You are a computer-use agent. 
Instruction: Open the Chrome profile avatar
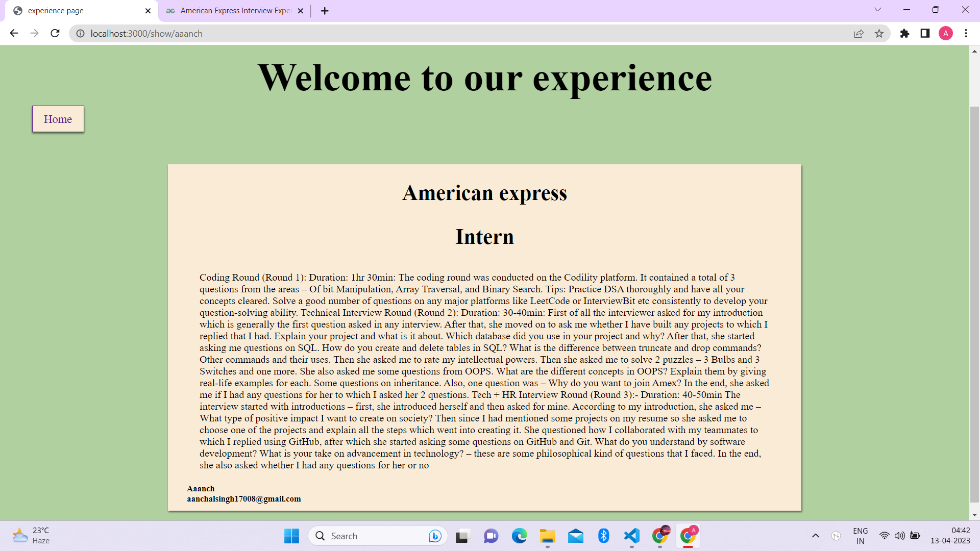click(x=945, y=34)
